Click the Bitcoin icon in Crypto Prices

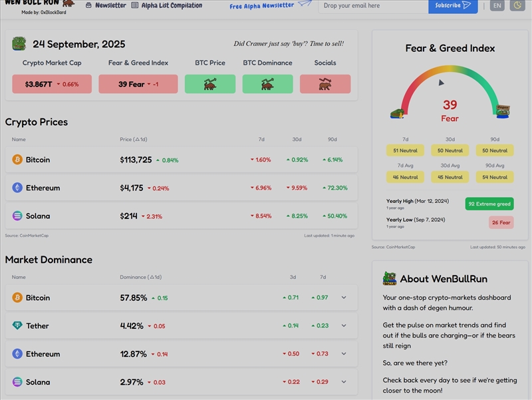17,159
